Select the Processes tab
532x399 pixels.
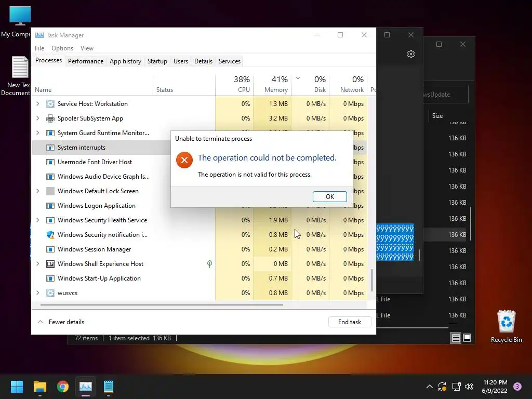(48, 60)
